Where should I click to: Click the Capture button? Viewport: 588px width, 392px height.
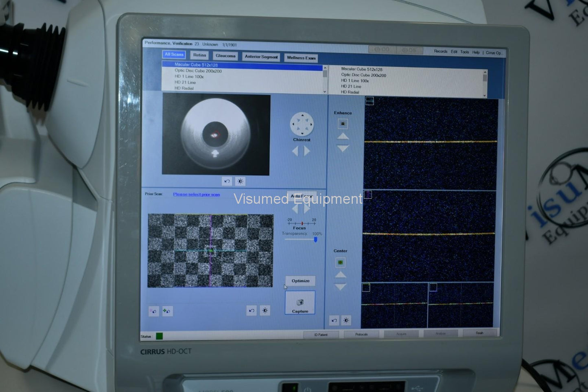(x=300, y=303)
